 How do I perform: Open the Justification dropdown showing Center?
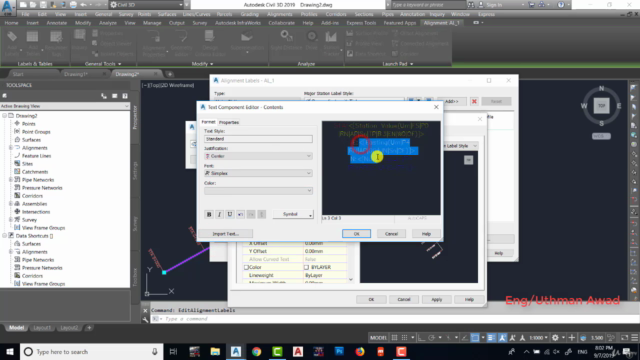(258, 156)
